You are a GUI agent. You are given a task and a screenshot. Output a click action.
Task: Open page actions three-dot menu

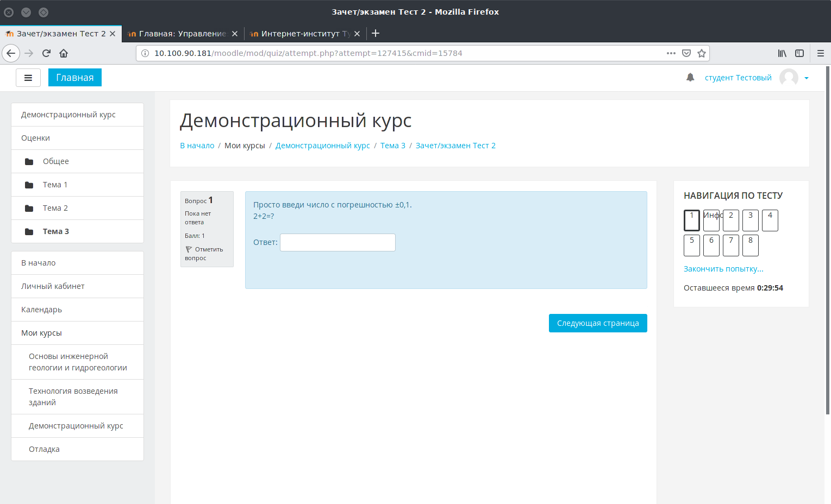671,53
